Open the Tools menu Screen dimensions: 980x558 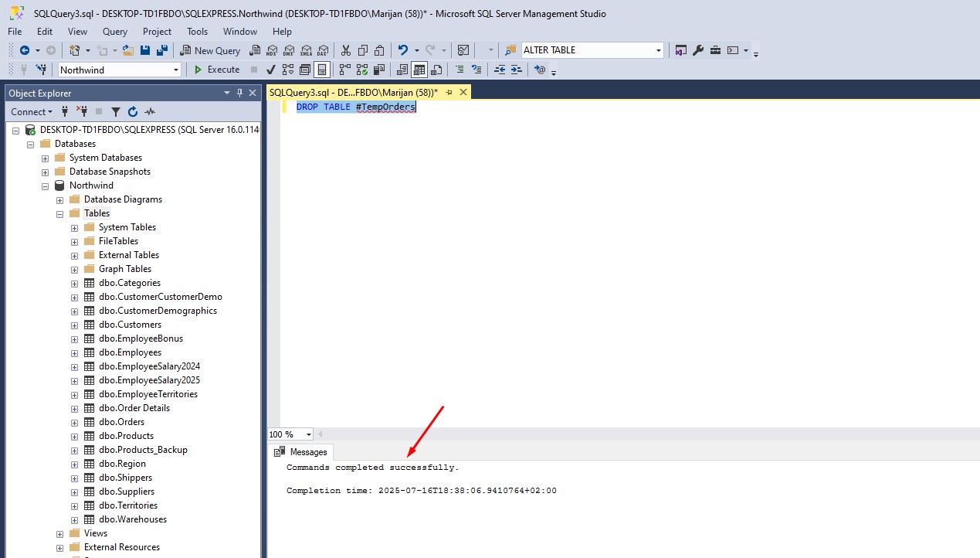197,32
